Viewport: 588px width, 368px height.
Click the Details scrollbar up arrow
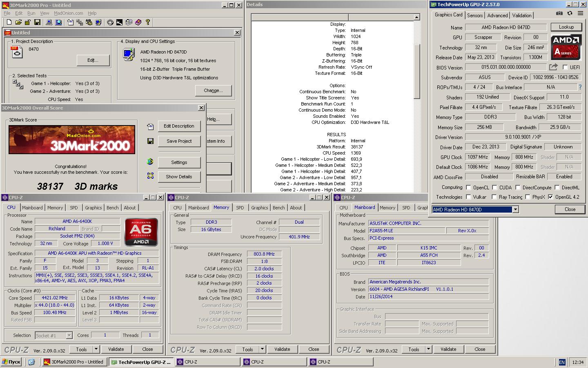point(417,17)
